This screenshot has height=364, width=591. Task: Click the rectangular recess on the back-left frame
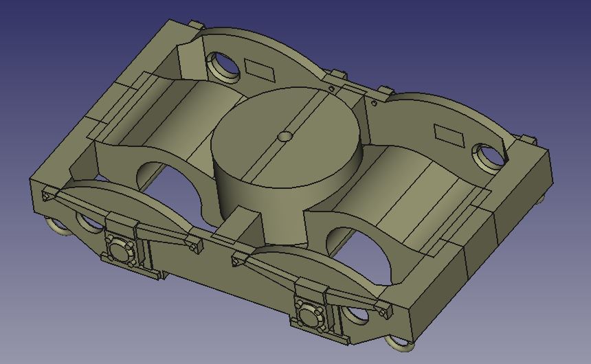click(260, 69)
